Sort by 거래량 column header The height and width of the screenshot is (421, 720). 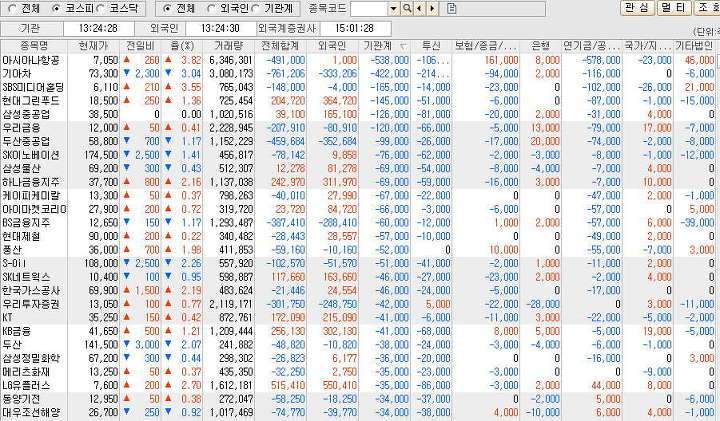(228, 46)
